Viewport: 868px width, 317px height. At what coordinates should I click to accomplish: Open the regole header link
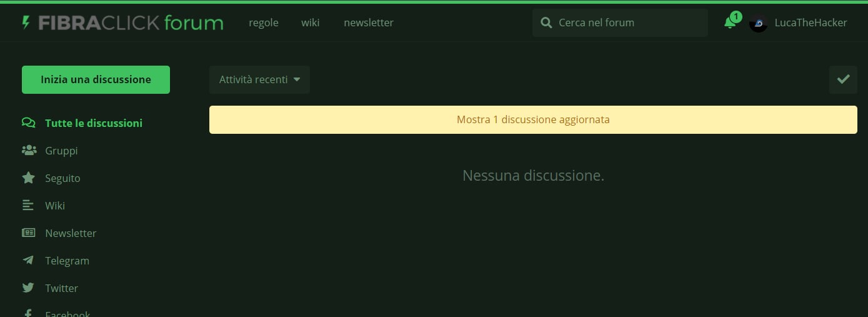(x=264, y=23)
